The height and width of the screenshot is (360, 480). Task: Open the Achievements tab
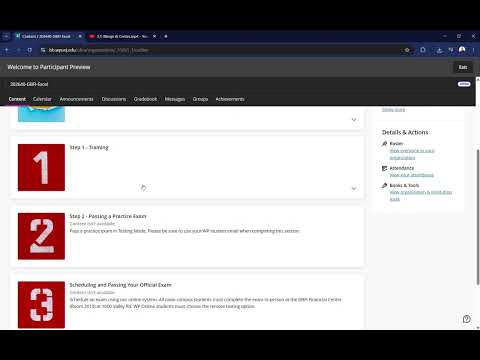coord(230,99)
